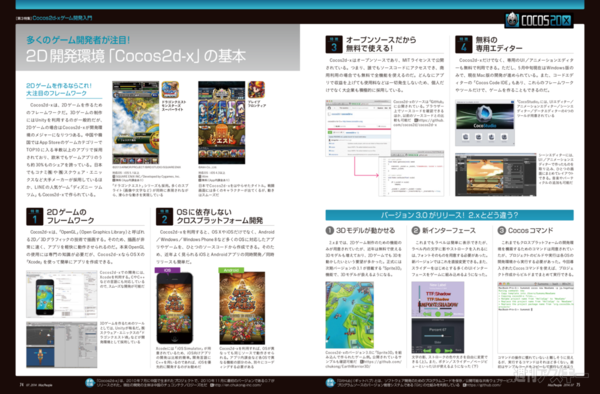600x394 pixels.
Task: Open the Dragon Quest game screenshot
Action: pos(135,122)
